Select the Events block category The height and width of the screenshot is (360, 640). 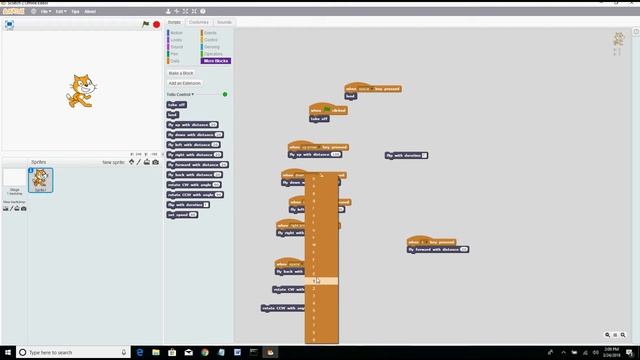[x=210, y=33]
